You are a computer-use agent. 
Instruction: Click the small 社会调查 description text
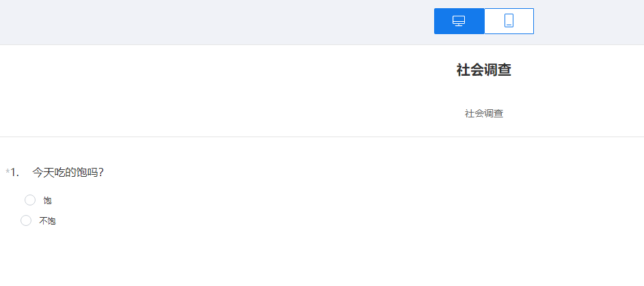click(483, 113)
